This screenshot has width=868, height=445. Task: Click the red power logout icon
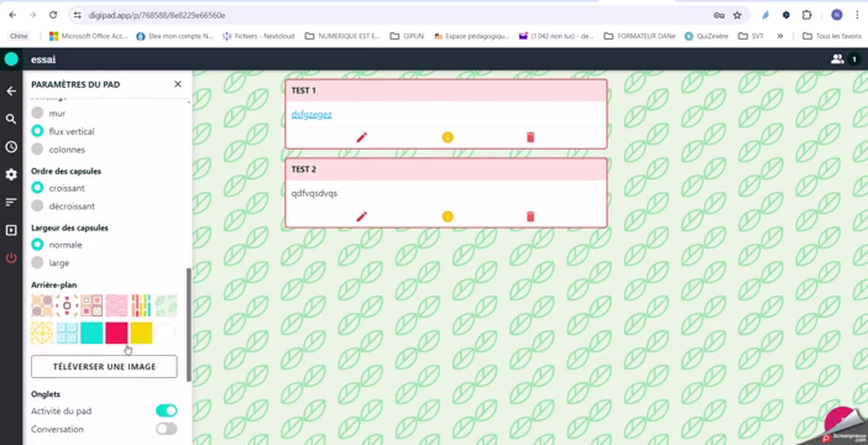point(11,258)
